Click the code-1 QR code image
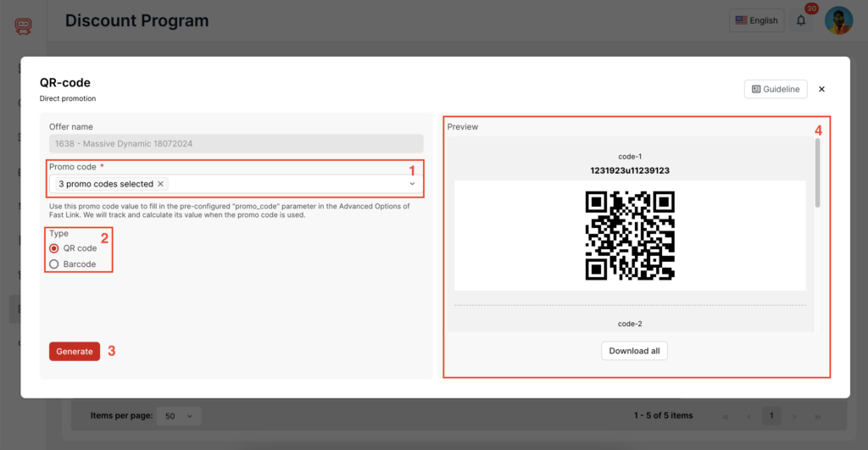868x450 pixels. coord(630,236)
